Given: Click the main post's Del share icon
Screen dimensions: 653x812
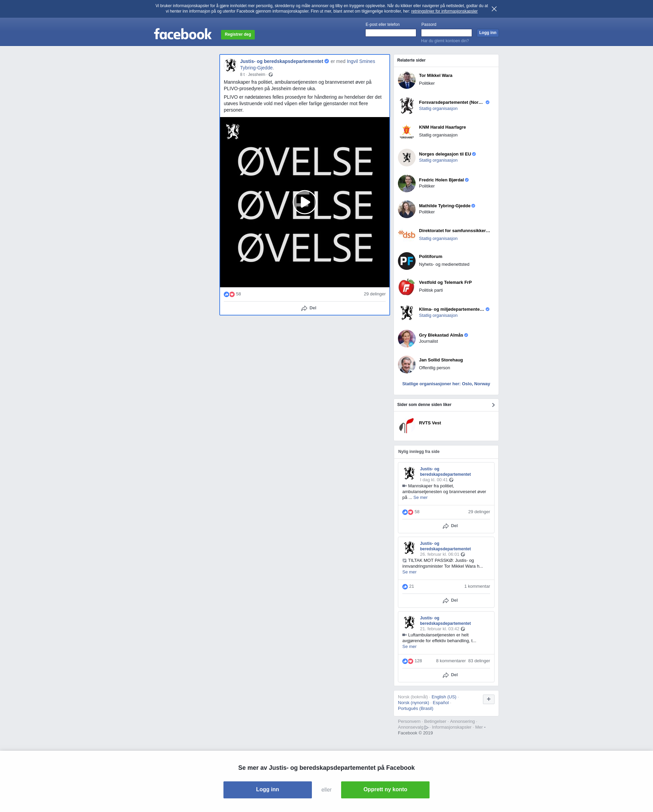Looking at the screenshot, I should 304,308.
